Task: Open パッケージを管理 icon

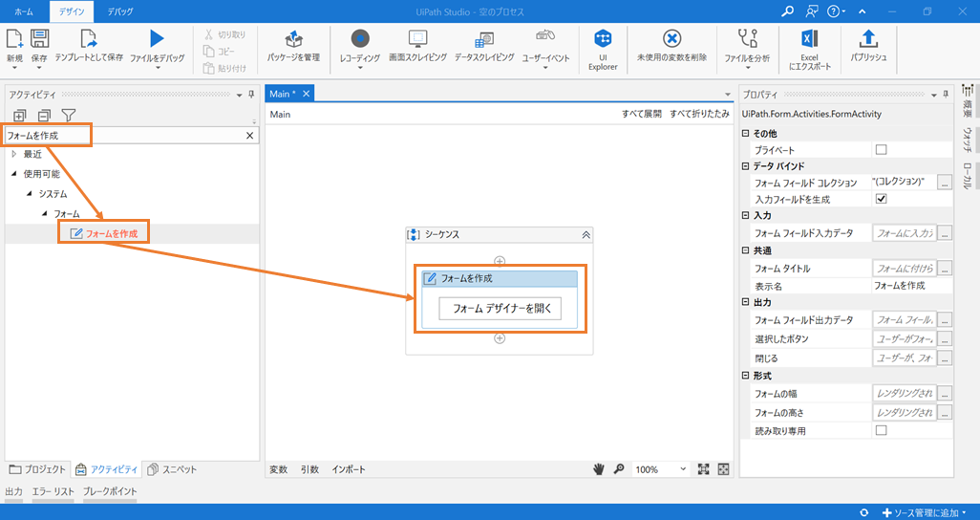Action: tap(294, 39)
